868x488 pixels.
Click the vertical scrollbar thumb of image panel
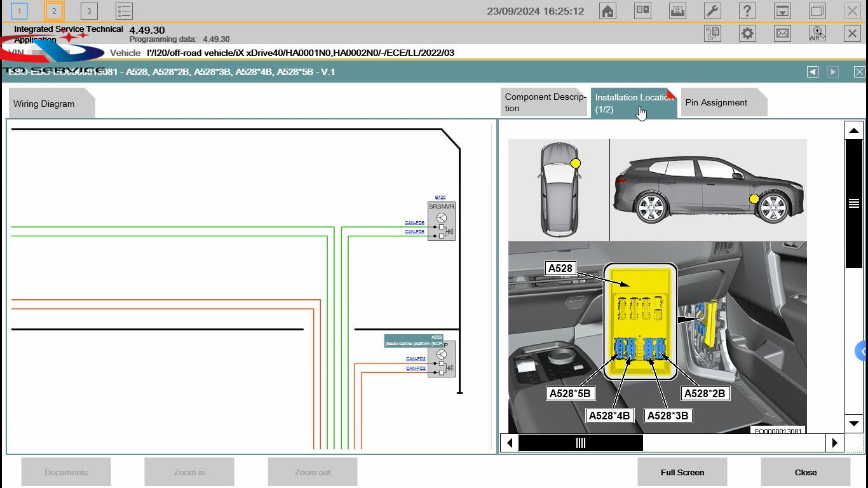click(x=853, y=203)
